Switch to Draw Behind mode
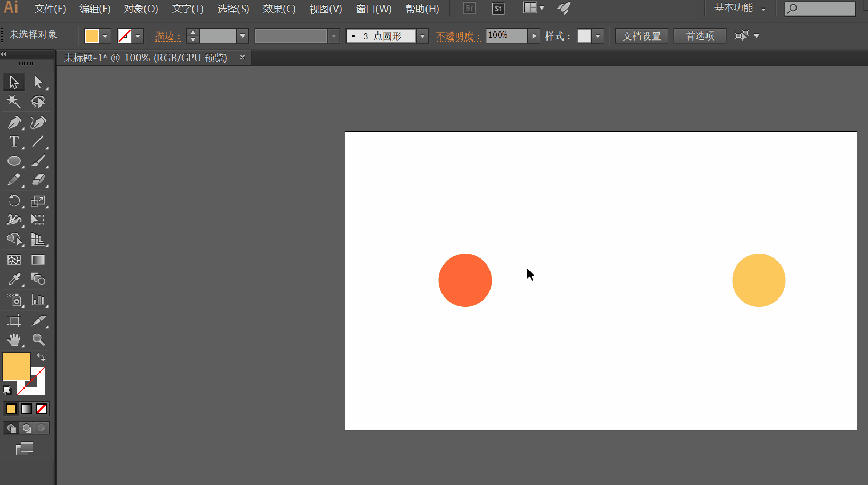The image size is (868, 485). 27,428
